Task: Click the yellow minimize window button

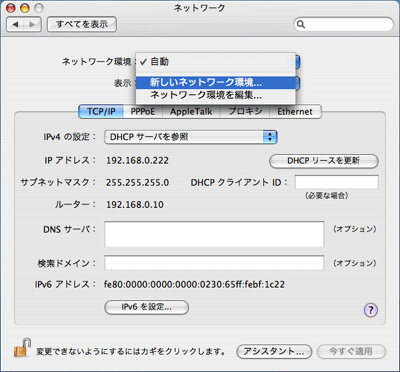Action: [x=25, y=8]
